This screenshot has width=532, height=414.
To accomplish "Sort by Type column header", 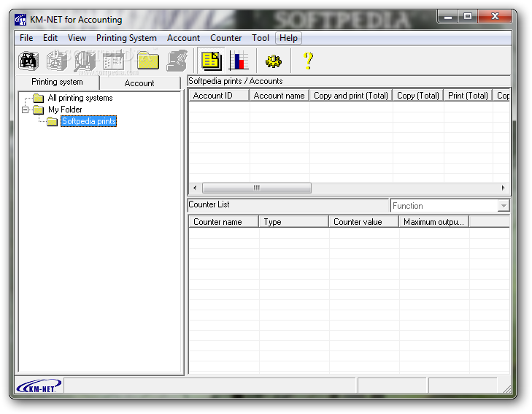I will [294, 222].
